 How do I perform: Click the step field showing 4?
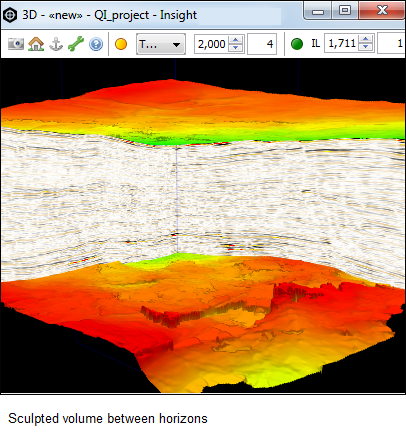pos(262,44)
